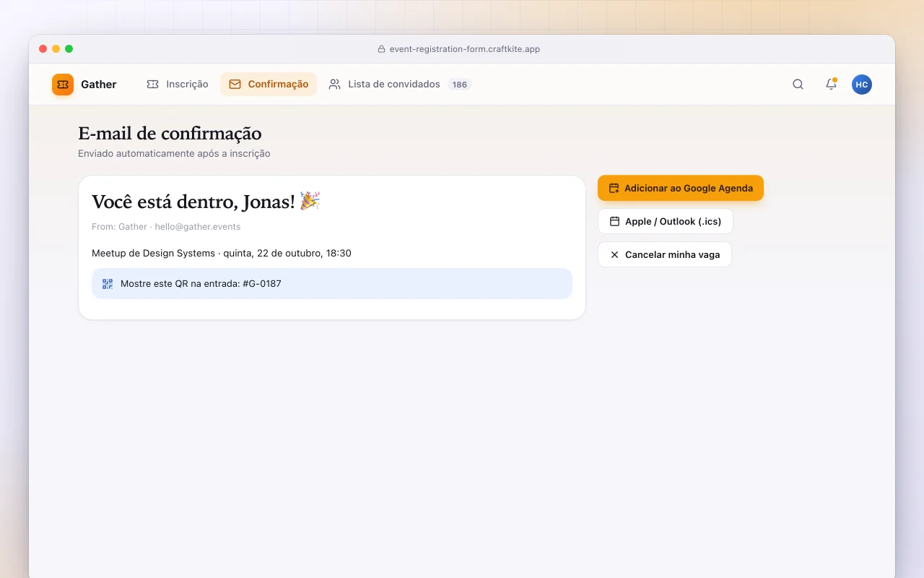Close the window with the red button

pyautogui.click(x=43, y=49)
